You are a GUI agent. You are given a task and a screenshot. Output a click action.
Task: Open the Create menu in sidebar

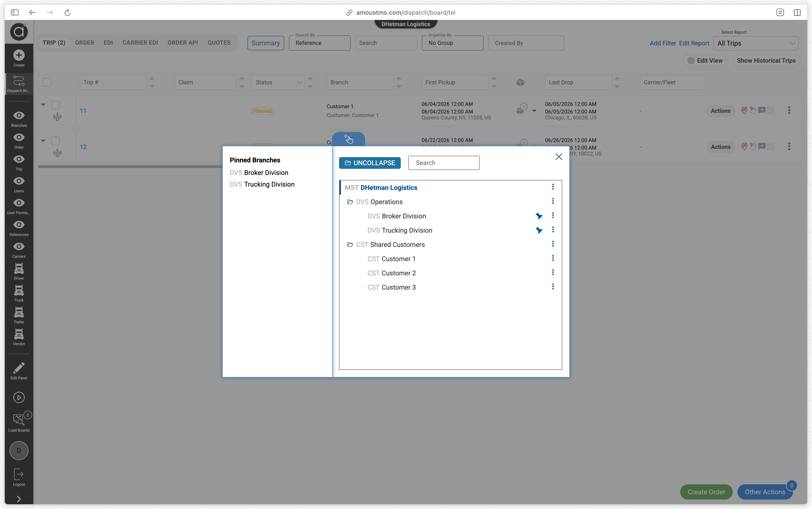(x=19, y=58)
